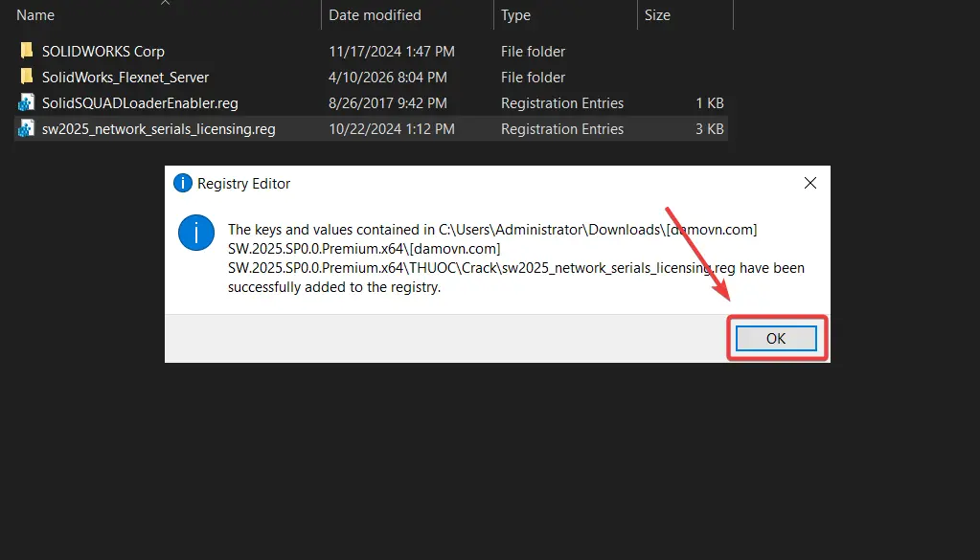This screenshot has width=980, height=560.
Task: Select the file name sw2025_network_serials_licensing.reg
Action: pyautogui.click(x=159, y=129)
